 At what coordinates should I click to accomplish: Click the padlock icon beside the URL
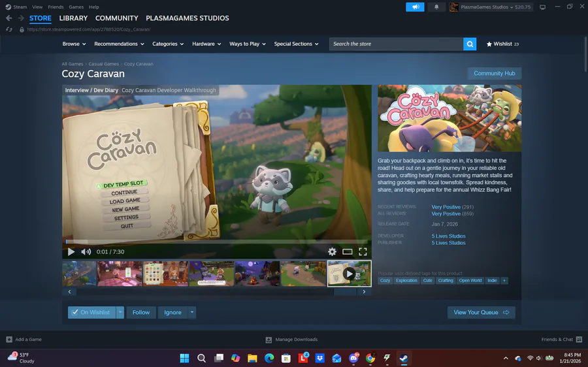click(22, 29)
